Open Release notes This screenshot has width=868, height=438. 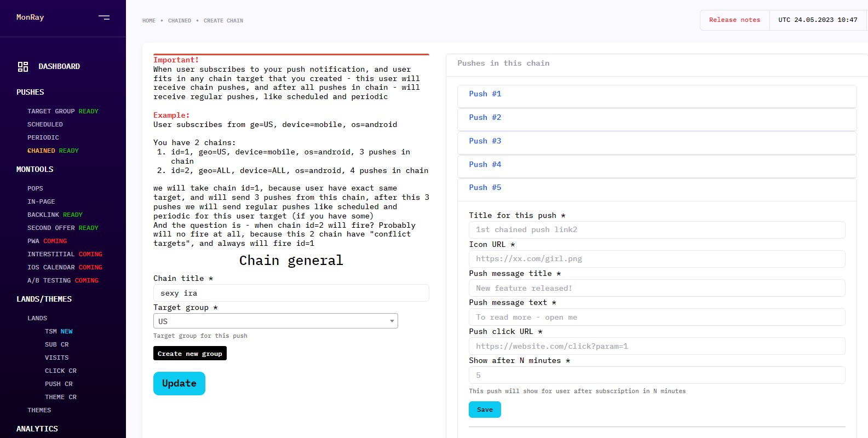(734, 20)
